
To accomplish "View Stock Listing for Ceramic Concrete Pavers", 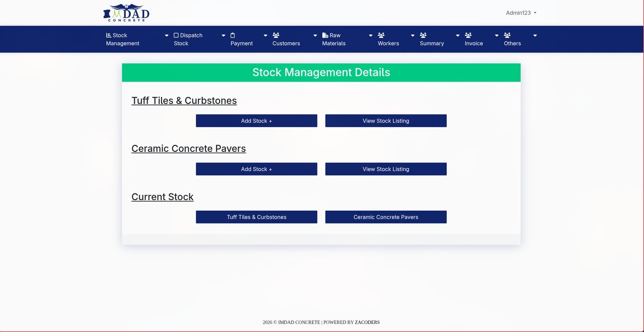I will [386, 169].
